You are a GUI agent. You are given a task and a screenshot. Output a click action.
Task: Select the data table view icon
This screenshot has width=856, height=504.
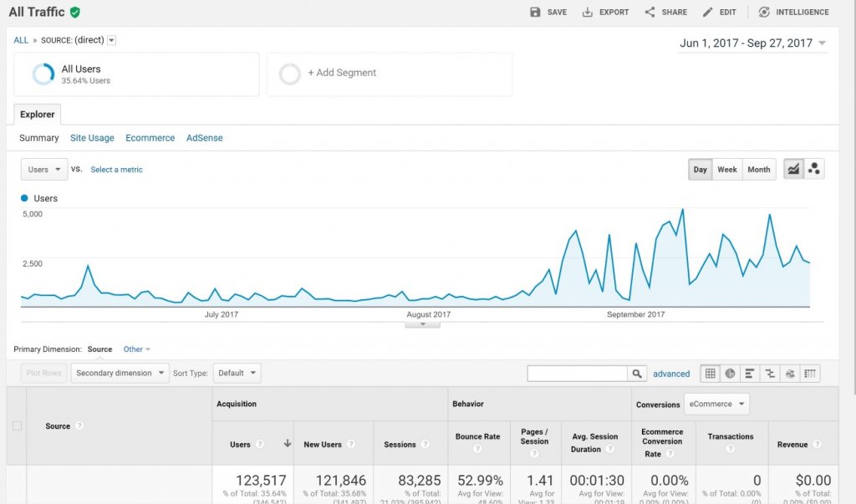coord(711,374)
